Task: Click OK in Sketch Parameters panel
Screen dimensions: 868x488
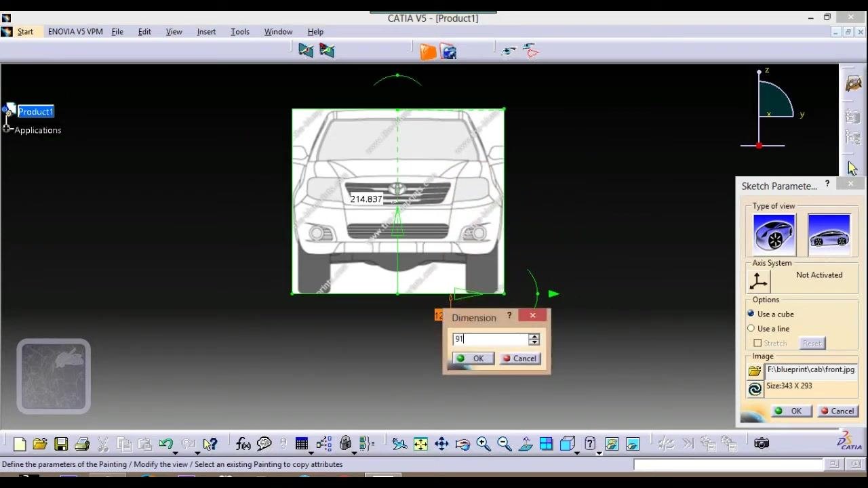Action: (x=790, y=411)
